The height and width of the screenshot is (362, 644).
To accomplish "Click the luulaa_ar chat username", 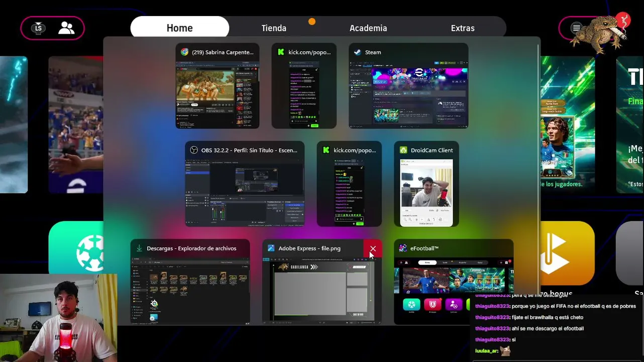I will [486, 351].
